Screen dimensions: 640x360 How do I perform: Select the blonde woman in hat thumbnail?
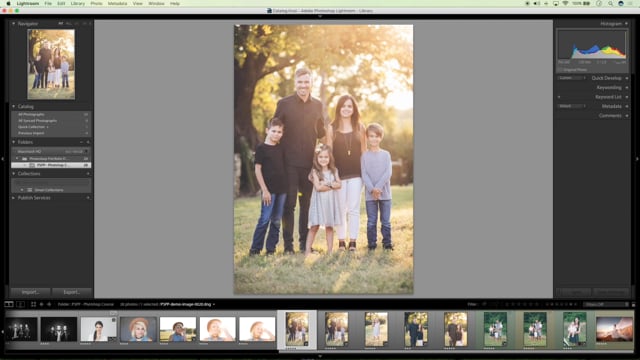(138, 329)
